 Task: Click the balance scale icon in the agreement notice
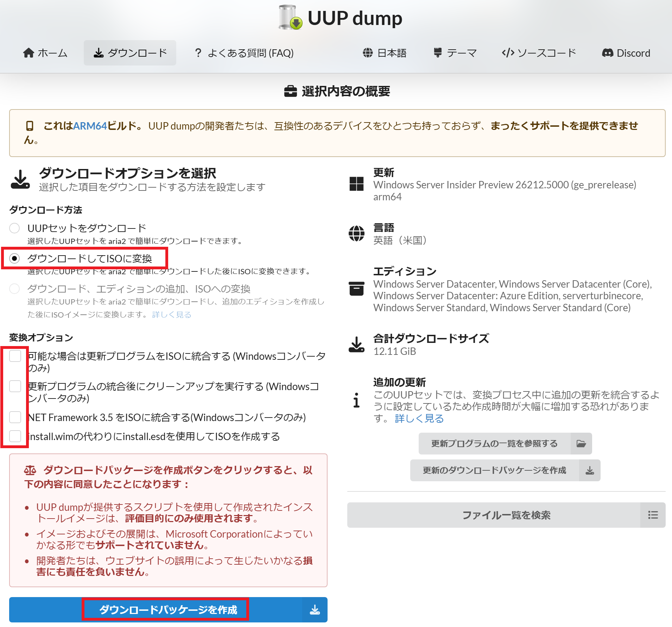coord(30,470)
